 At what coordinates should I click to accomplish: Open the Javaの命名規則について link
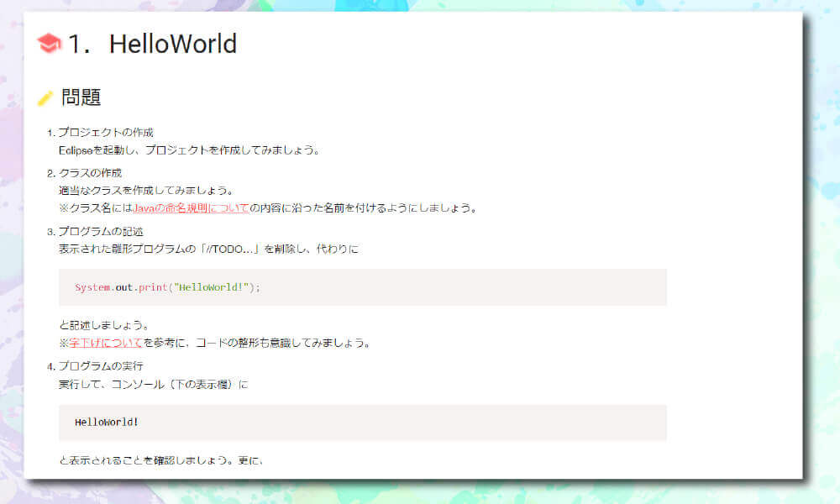(x=191, y=207)
